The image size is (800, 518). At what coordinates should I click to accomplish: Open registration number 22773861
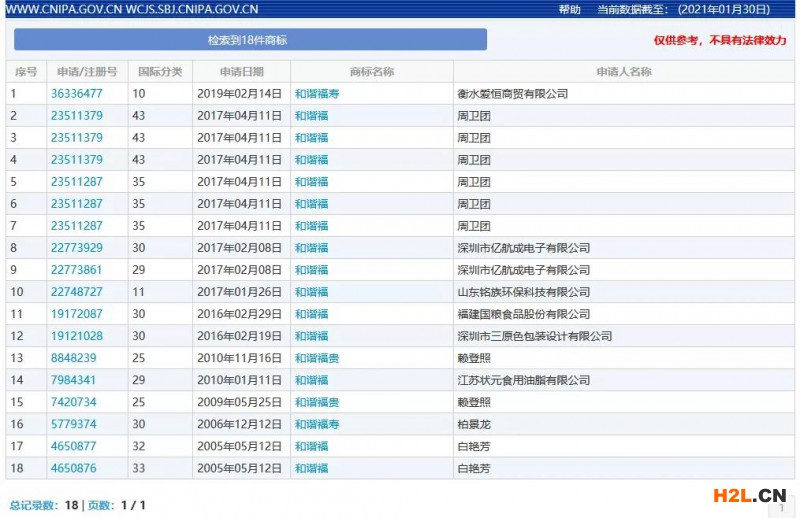tap(77, 270)
